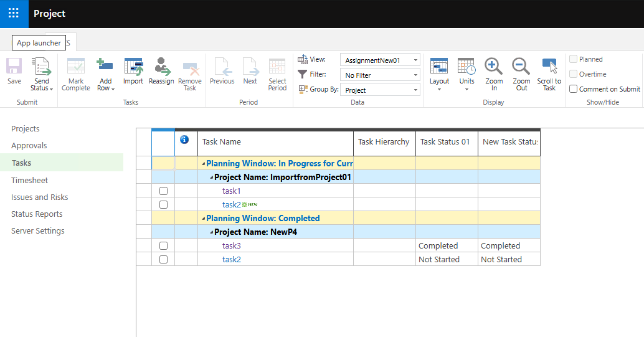644x337 pixels.
Task: Go to the Next period icon
Action: (250, 66)
